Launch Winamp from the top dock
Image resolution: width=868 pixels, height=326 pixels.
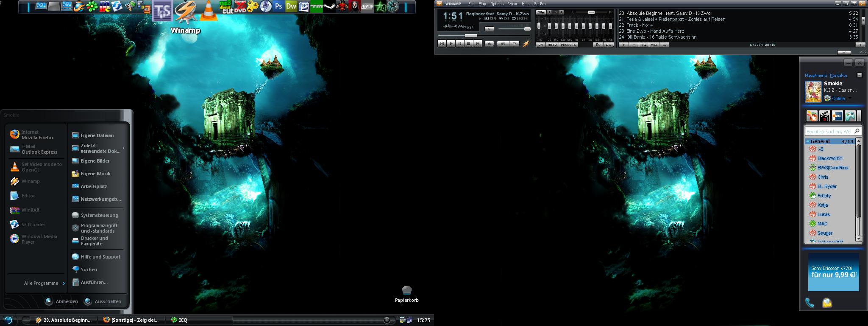tap(186, 11)
